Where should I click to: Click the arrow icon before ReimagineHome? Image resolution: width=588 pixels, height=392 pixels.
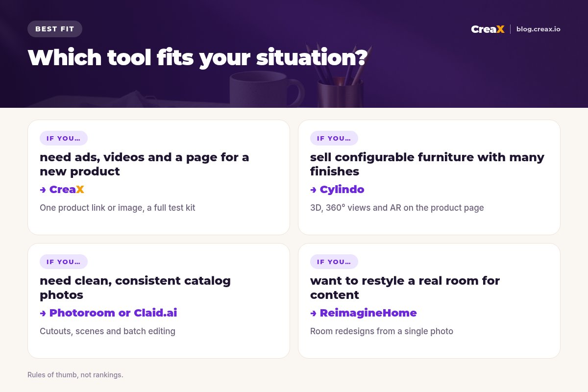pyautogui.click(x=314, y=313)
